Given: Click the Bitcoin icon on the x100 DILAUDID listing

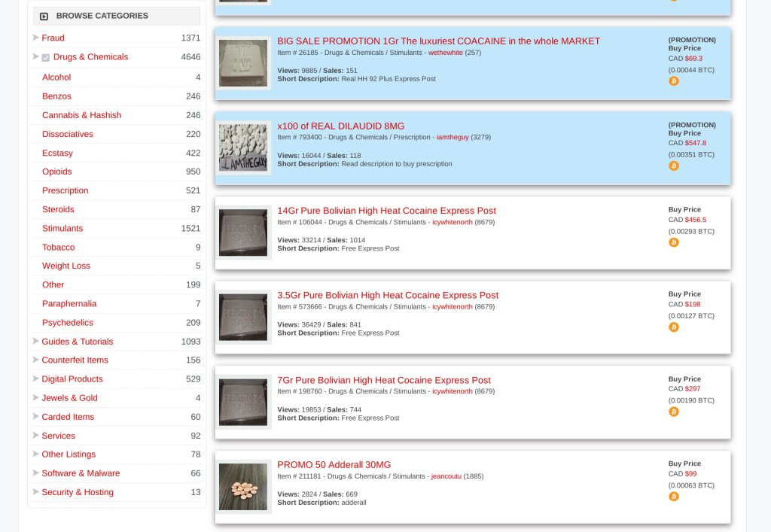Looking at the screenshot, I should 674,166.
